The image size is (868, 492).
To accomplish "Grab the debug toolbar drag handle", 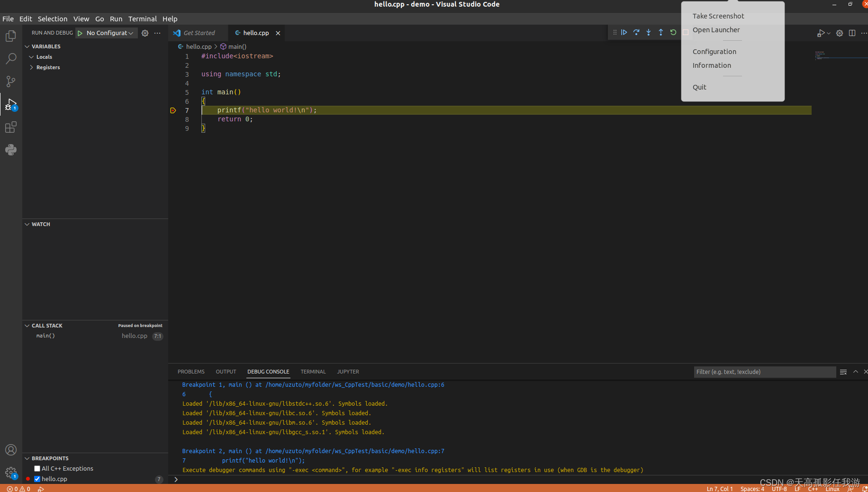I will [x=615, y=32].
